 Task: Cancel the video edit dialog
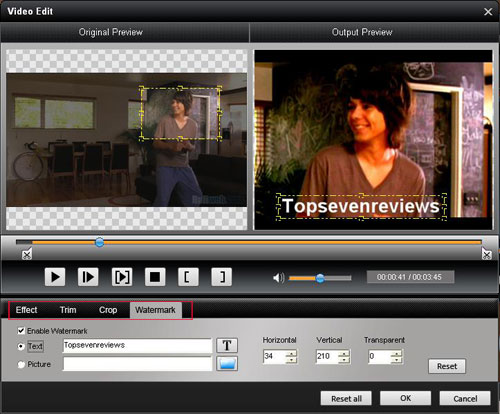[465, 398]
